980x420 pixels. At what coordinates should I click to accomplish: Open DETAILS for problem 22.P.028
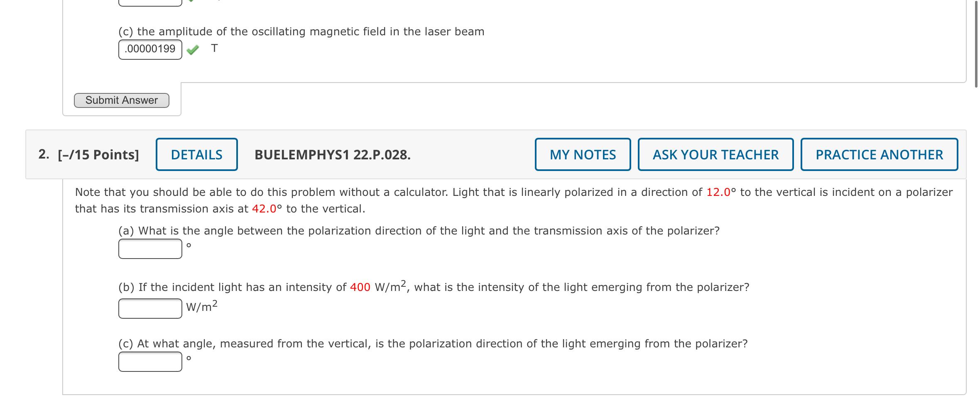click(x=196, y=154)
